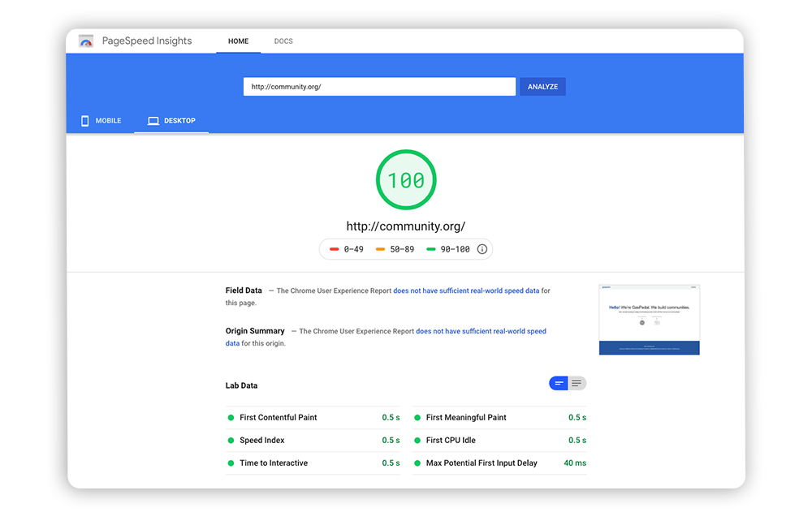This screenshot has height=525, width=812.
Task: Click the red 0–49 legend entry
Action: coord(347,249)
